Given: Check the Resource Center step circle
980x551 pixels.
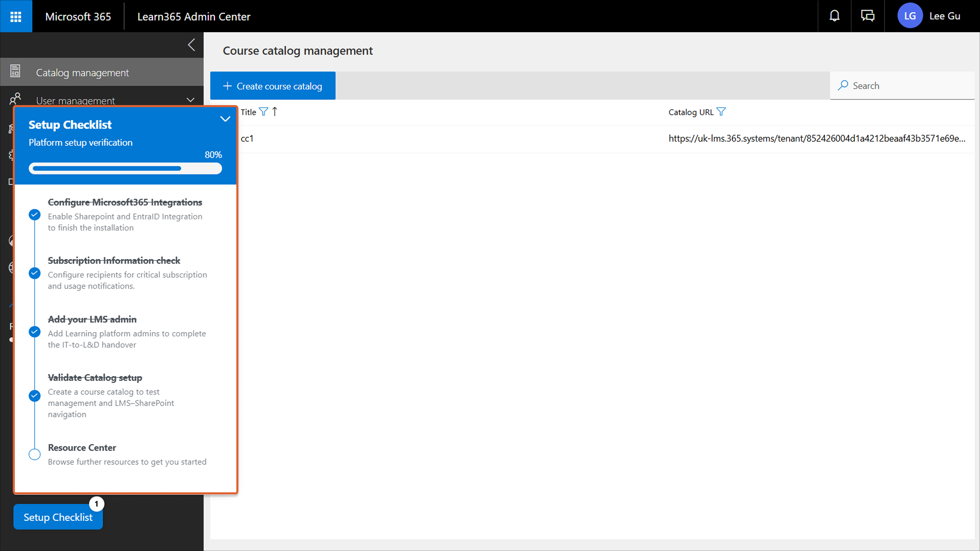Looking at the screenshot, I should coord(35,454).
